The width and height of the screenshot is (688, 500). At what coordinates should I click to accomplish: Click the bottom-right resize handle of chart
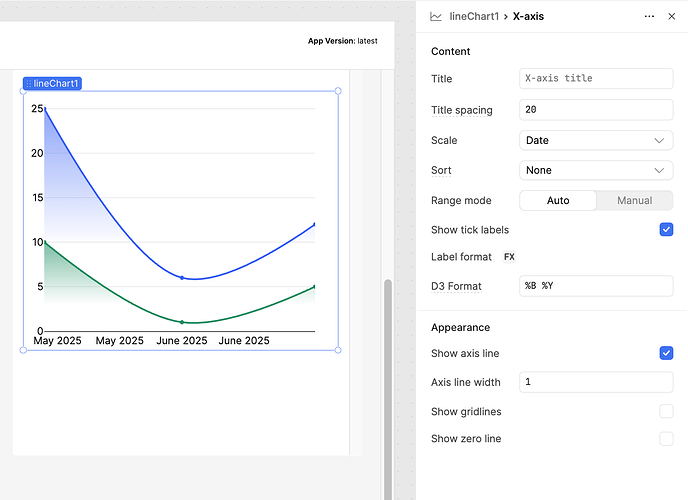[338, 350]
